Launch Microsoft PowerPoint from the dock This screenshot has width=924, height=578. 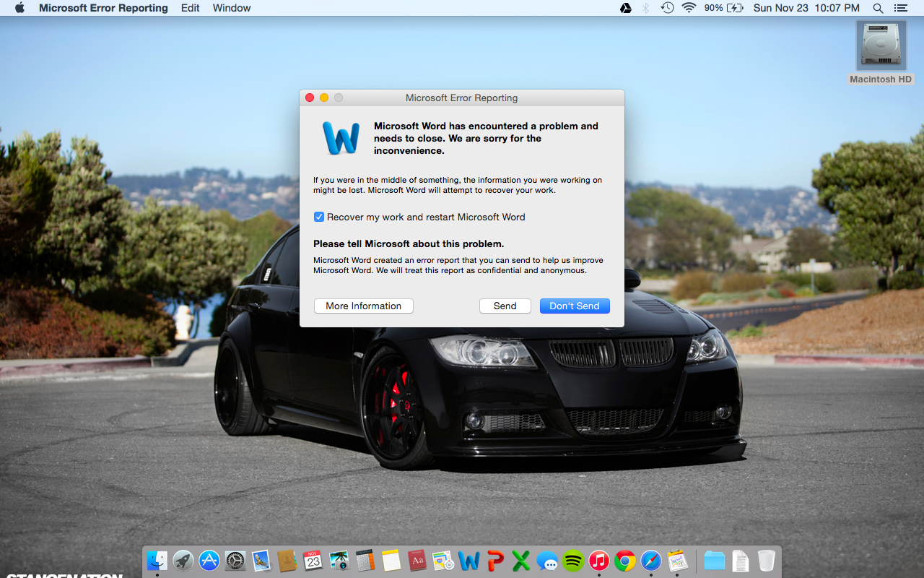click(x=495, y=560)
